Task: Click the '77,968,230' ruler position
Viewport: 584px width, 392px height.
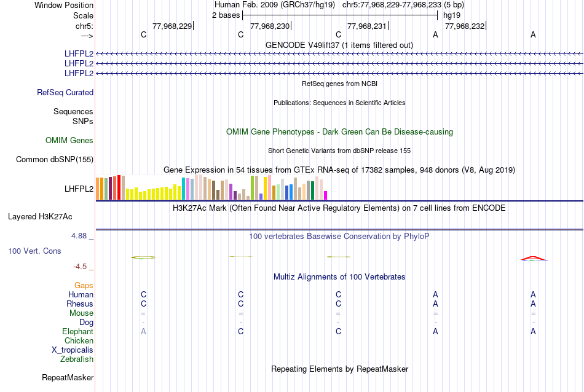Action: point(270,26)
